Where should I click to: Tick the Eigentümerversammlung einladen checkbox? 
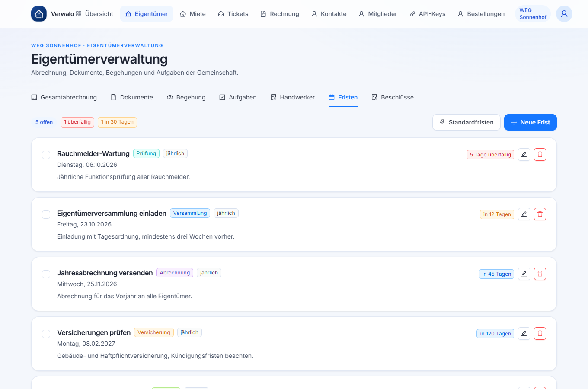point(46,214)
